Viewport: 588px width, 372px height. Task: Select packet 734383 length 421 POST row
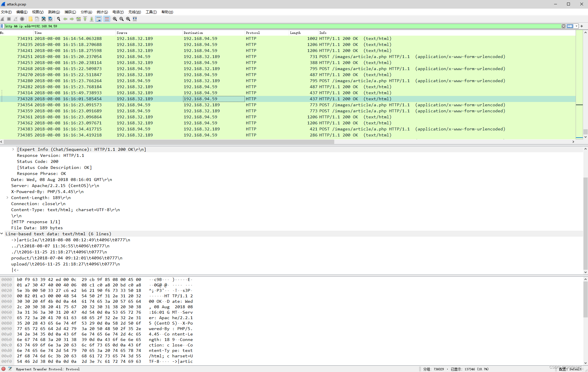point(288,129)
